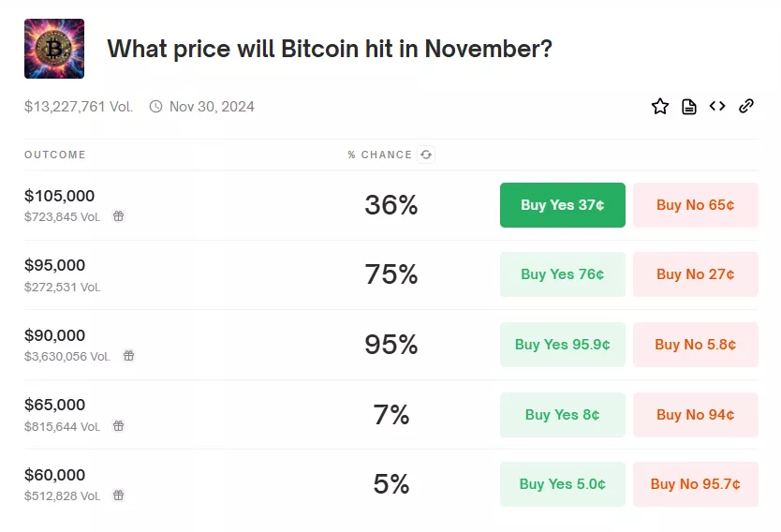Hit Buy Yes 5.0¢ for $60,000
This screenshot has height=532, width=781.
(562, 484)
